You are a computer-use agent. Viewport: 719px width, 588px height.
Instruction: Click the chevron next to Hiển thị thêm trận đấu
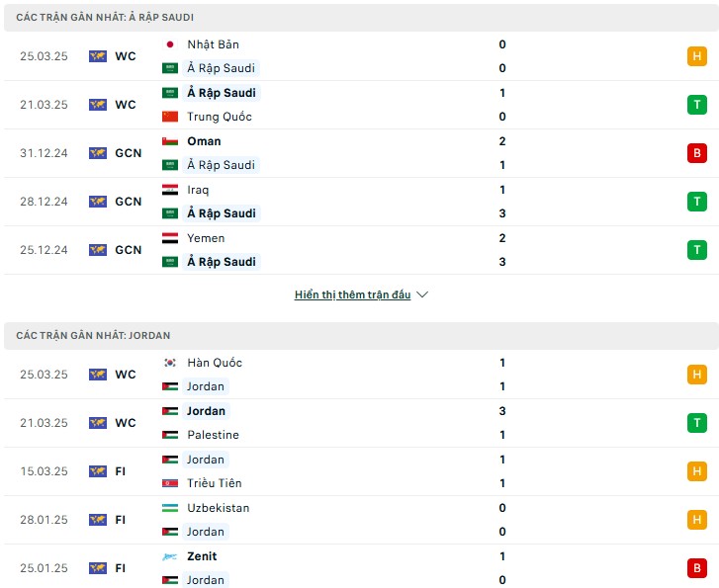point(422,294)
